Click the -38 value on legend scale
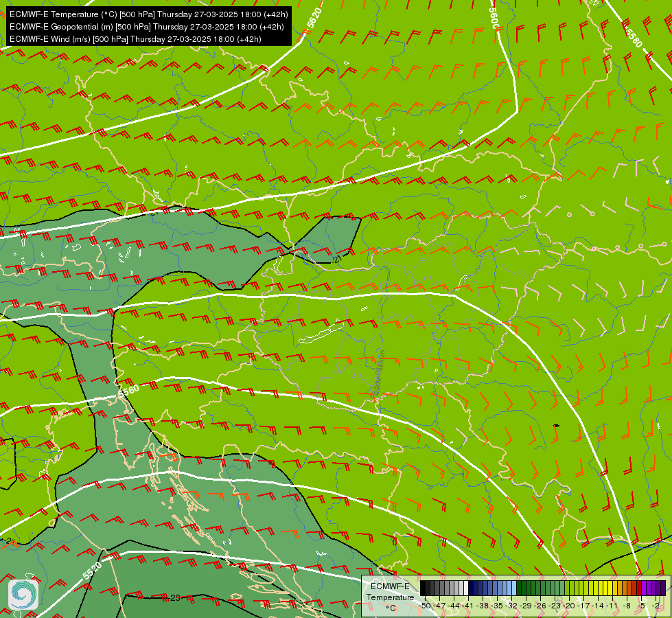This screenshot has width=672, height=618. click(483, 606)
